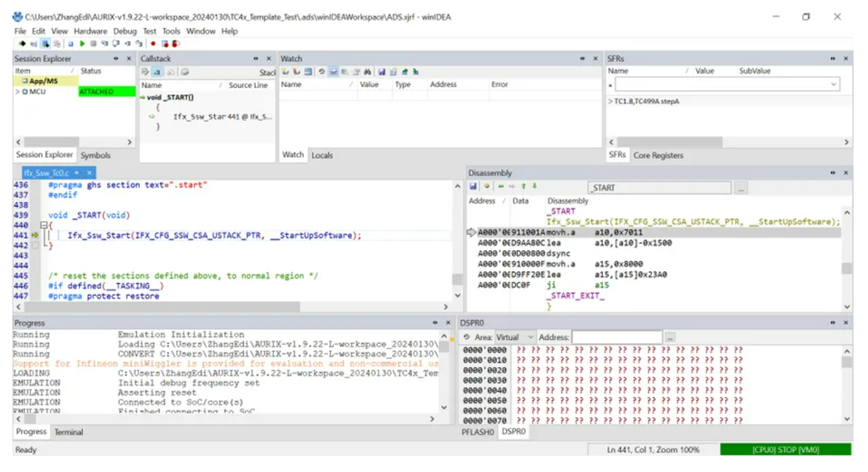This screenshot has width=868, height=472.
Task: Expand the MCU tree item
Action: (x=17, y=91)
